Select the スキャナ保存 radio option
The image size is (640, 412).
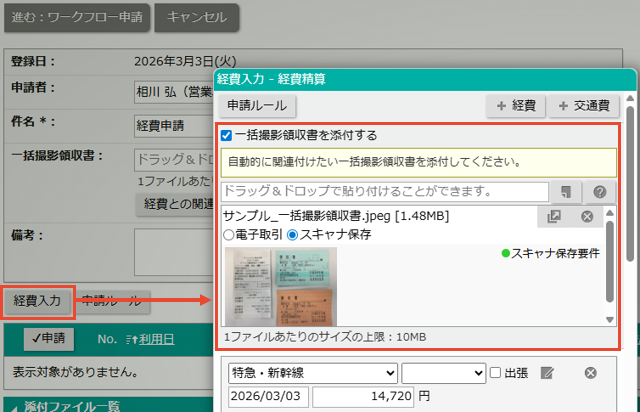(293, 235)
